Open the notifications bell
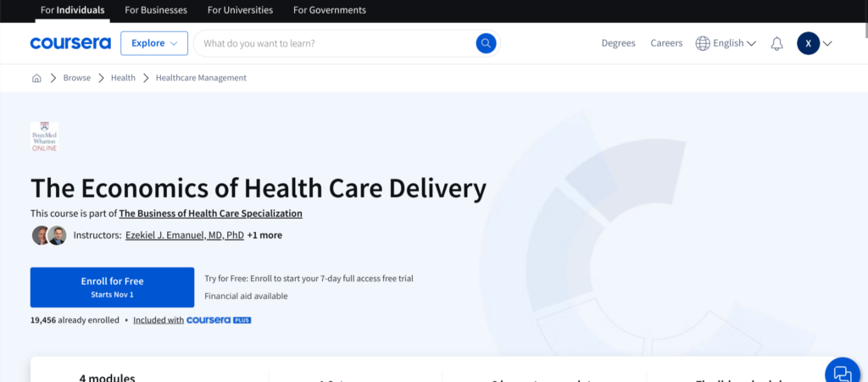868x382 pixels. click(x=776, y=43)
